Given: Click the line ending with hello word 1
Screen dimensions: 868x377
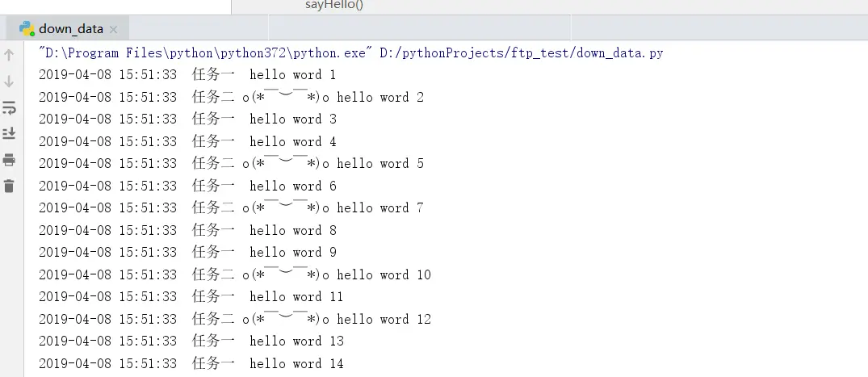Looking at the screenshot, I should [x=187, y=75].
